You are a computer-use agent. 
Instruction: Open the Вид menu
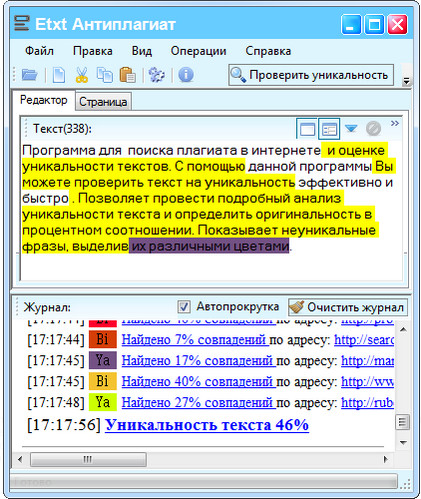pyautogui.click(x=142, y=51)
